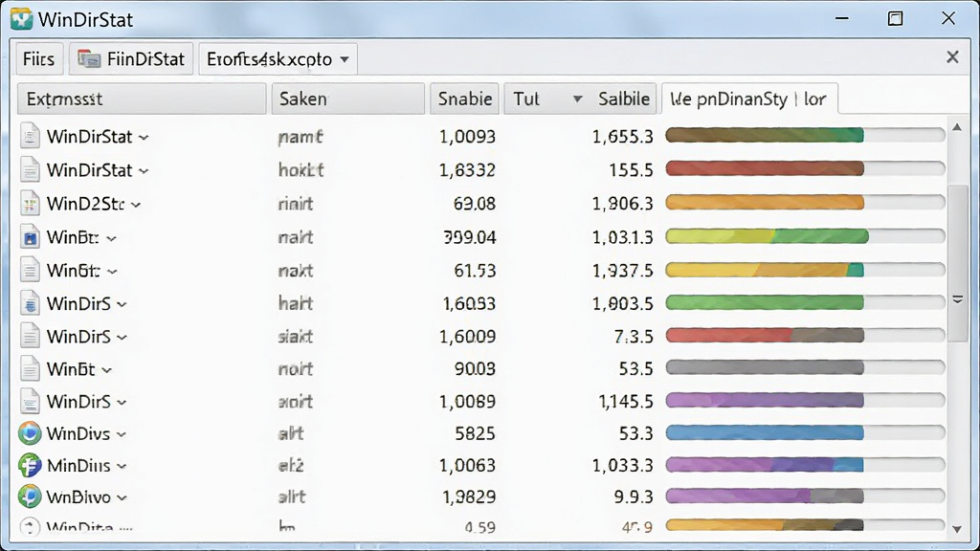Expand chevron beside WinBt: in 399.04 row
The width and height of the screenshot is (980, 551).
click(111, 238)
